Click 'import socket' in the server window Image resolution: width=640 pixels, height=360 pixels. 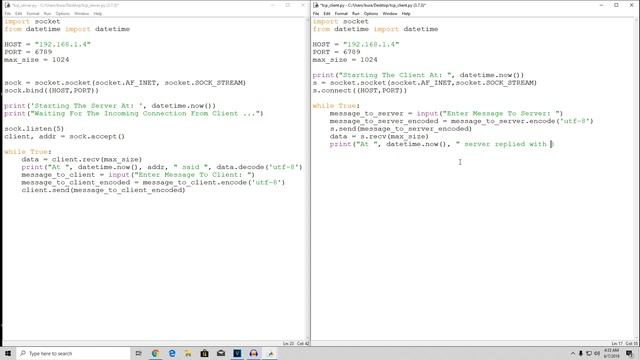[x=32, y=21]
